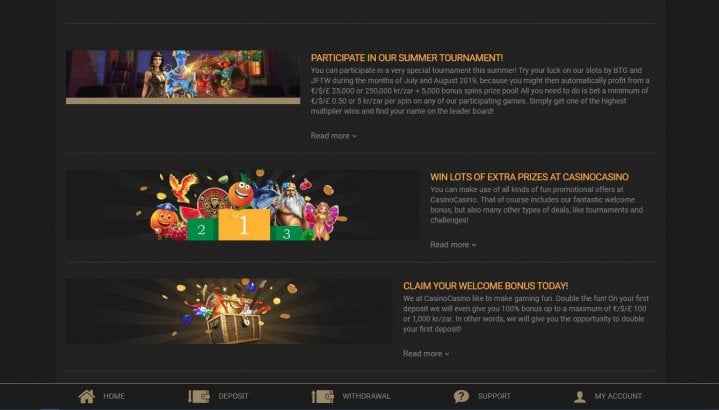This screenshot has height=410, width=719.
Task: Click the Withdrawal wallet icon
Action: pyautogui.click(x=323, y=396)
